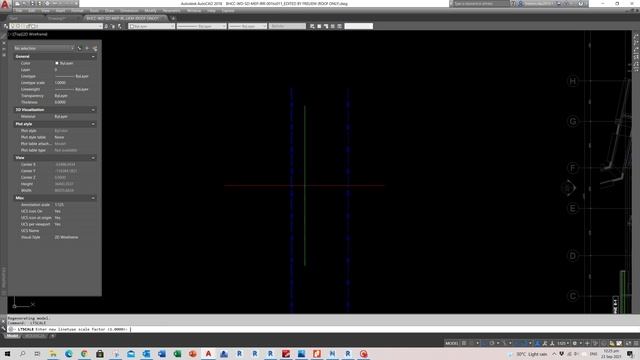Add a new drawing tab with plus
The width and height of the screenshot is (640, 360).
tap(173, 18)
